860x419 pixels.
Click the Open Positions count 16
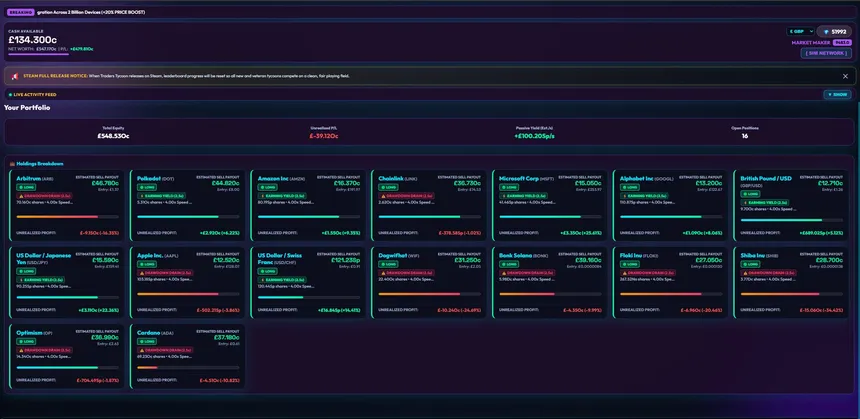click(x=745, y=135)
